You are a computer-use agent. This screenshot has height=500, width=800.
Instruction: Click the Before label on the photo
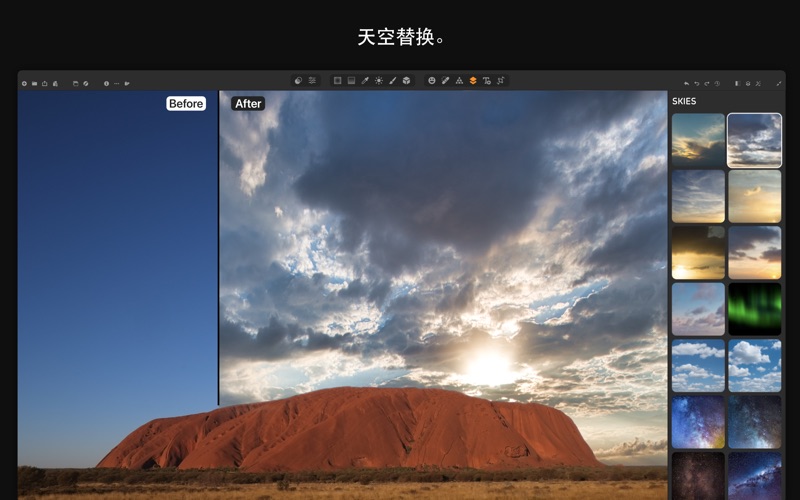[x=186, y=103]
